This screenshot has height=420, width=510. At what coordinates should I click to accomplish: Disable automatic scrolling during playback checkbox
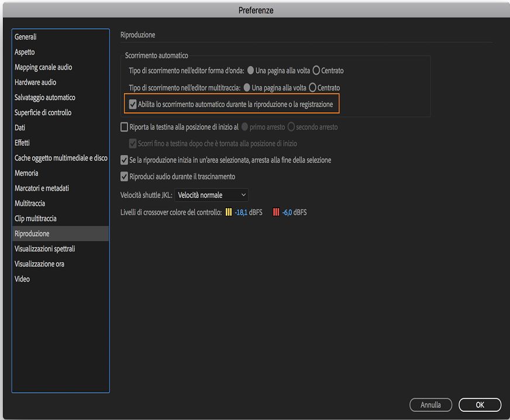coord(133,105)
